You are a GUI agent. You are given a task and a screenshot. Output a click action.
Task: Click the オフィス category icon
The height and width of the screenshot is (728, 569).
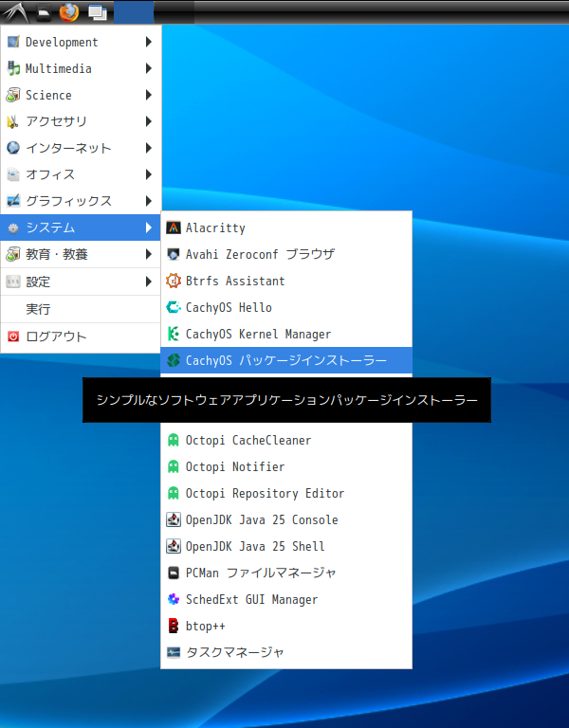click(13, 174)
